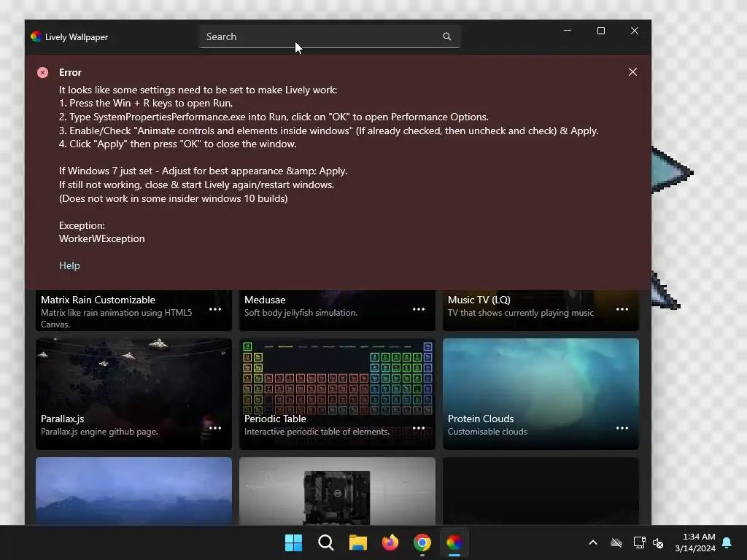This screenshot has width=747, height=560.
Task: Select the blue mountain wallpaper thumbnail
Action: coord(134,491)
